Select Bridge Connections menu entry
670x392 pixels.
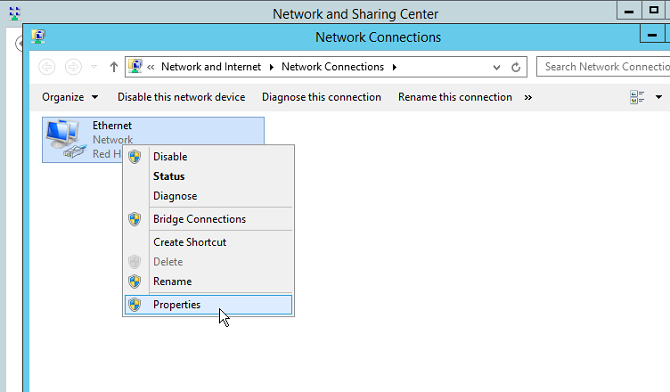coord(208,219)
